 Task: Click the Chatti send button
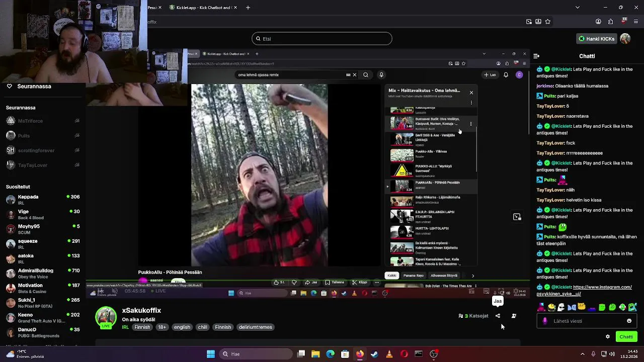[x=626, y=337]
